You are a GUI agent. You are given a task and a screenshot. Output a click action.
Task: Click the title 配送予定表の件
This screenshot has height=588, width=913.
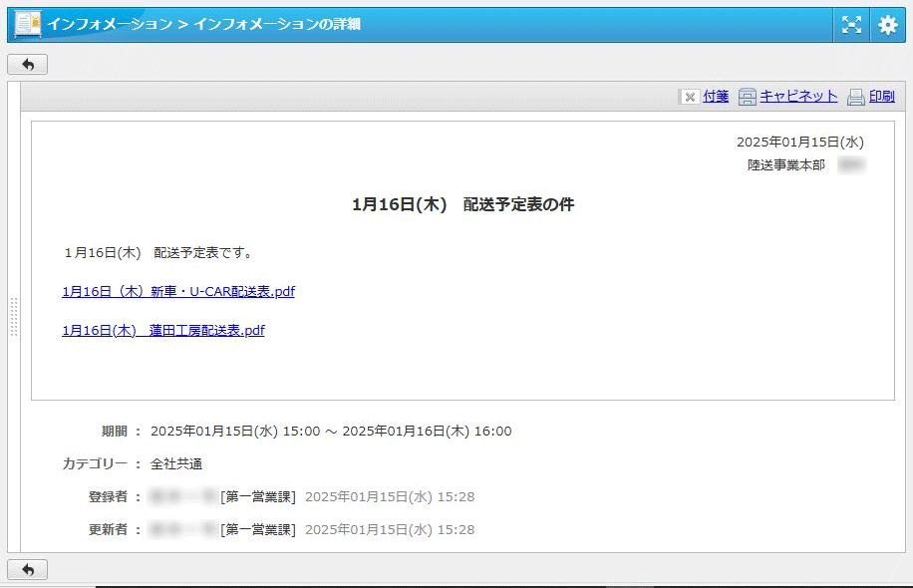click(462, 204)
